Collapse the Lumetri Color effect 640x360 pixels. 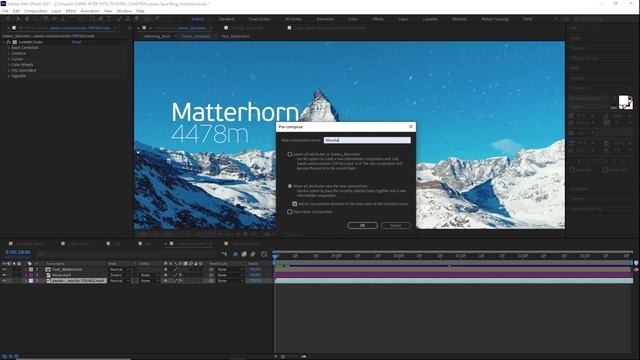[x=4, y=42]
